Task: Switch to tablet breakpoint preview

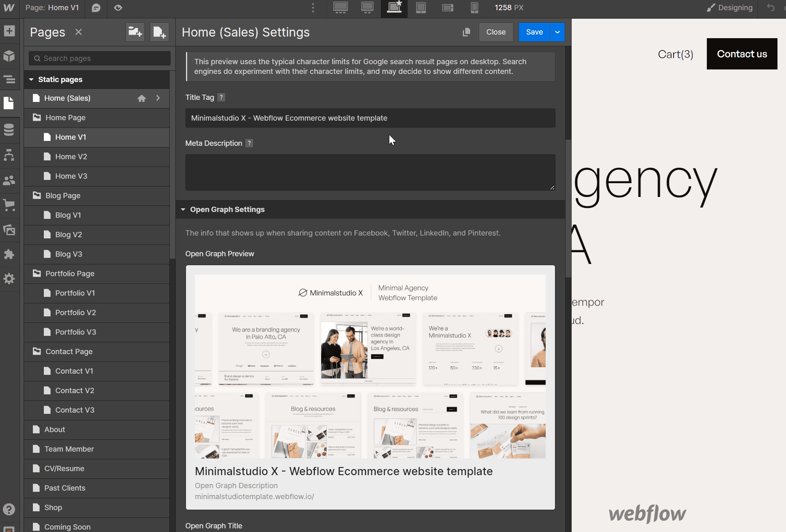Action: [x=421, y=8]
